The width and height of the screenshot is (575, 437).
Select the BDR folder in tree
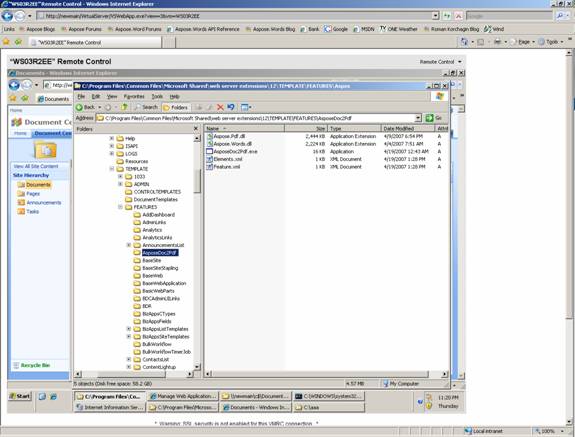coord(147,306)
